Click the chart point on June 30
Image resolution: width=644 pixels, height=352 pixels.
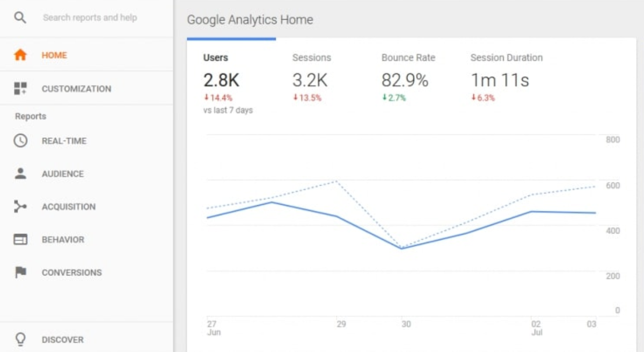401,248
